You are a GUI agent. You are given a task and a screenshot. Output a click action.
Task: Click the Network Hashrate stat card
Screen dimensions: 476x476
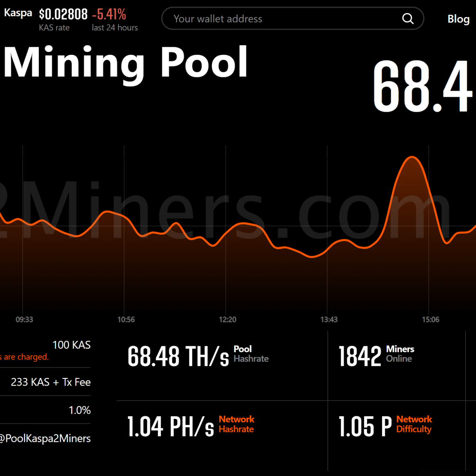(190, 425)
